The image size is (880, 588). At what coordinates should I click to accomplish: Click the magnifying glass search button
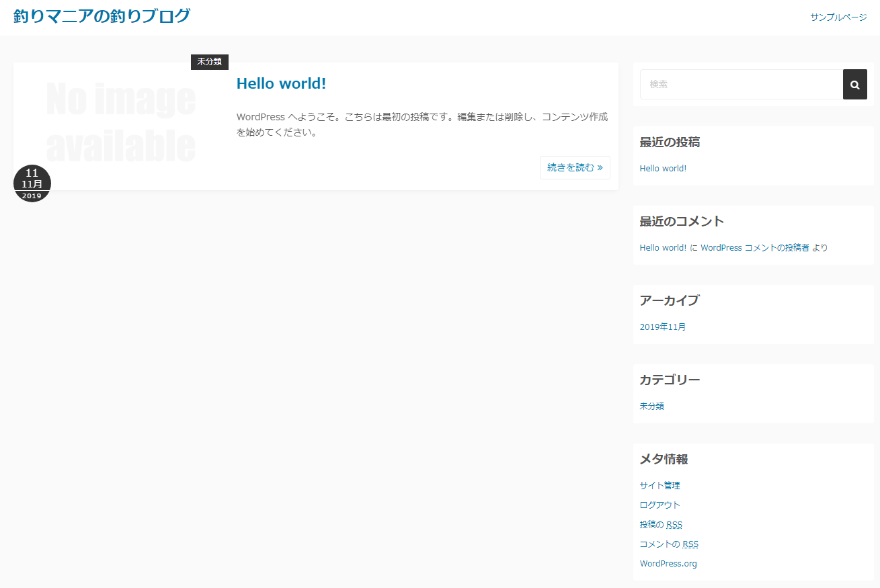pos(854,85)
